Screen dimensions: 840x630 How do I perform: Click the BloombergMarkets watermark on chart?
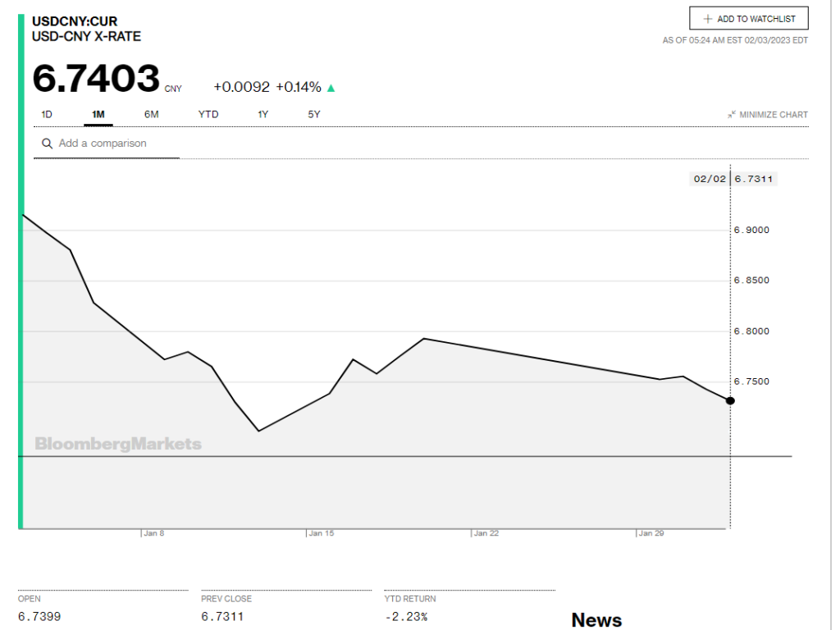[118, 444]
